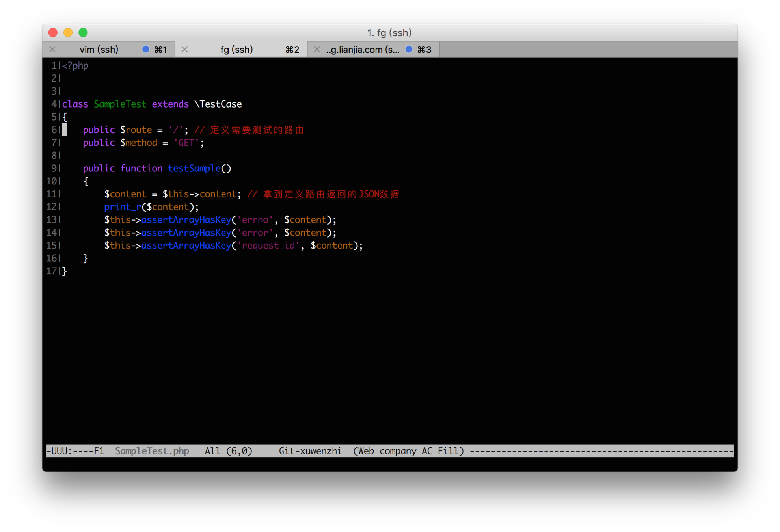
Task: Click blue activity dot on vim tab
Action: 146,49
